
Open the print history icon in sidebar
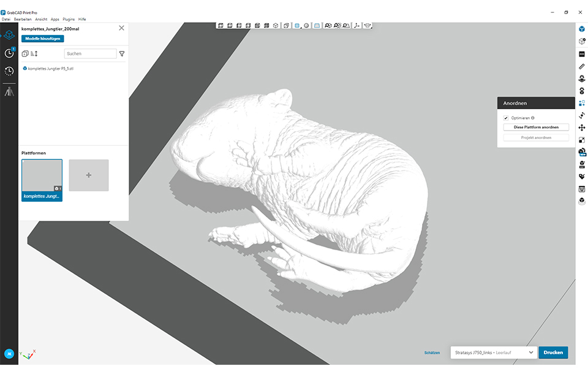tap(9, 71)
